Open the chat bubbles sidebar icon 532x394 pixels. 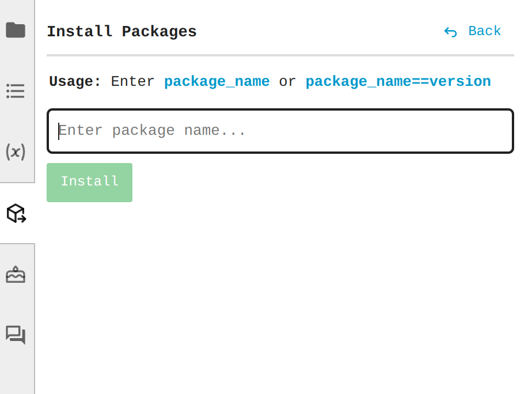click(x=16, y=335)
